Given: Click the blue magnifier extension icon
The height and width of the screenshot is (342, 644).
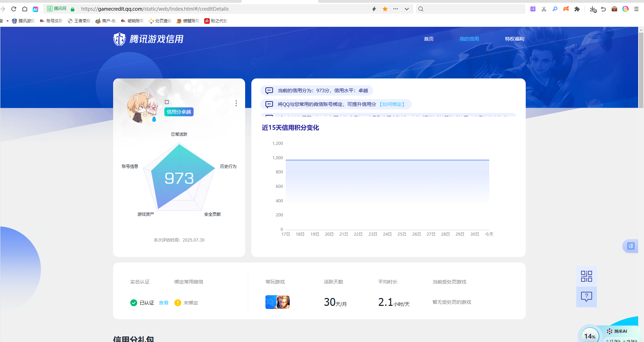Looking at the screenshot, I should 555,9.
